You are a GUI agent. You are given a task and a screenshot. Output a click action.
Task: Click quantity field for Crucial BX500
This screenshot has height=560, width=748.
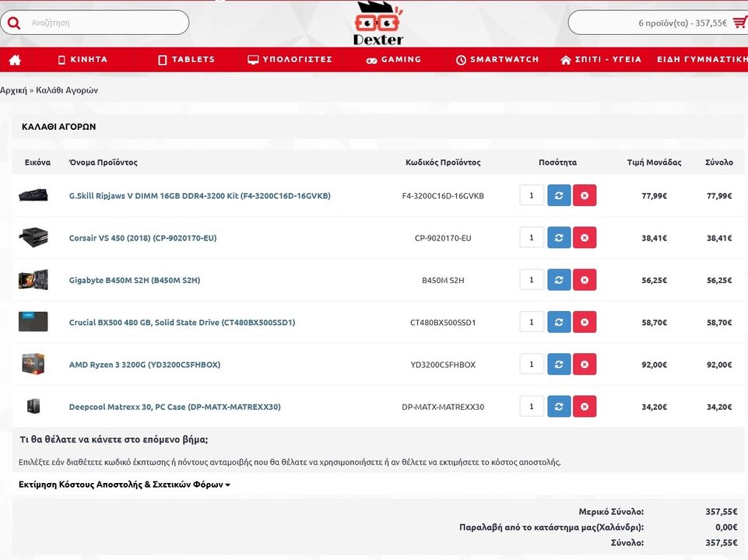[532, 322]
